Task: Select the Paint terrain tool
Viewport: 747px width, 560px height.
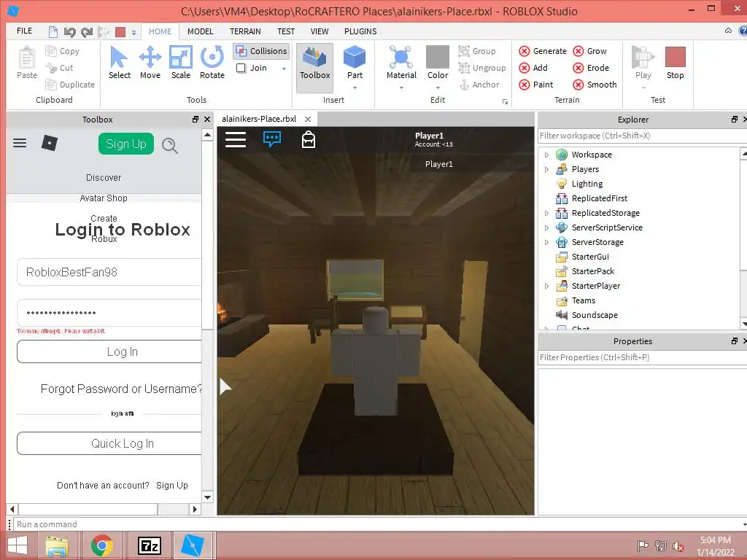Action: tap(536, 85)
